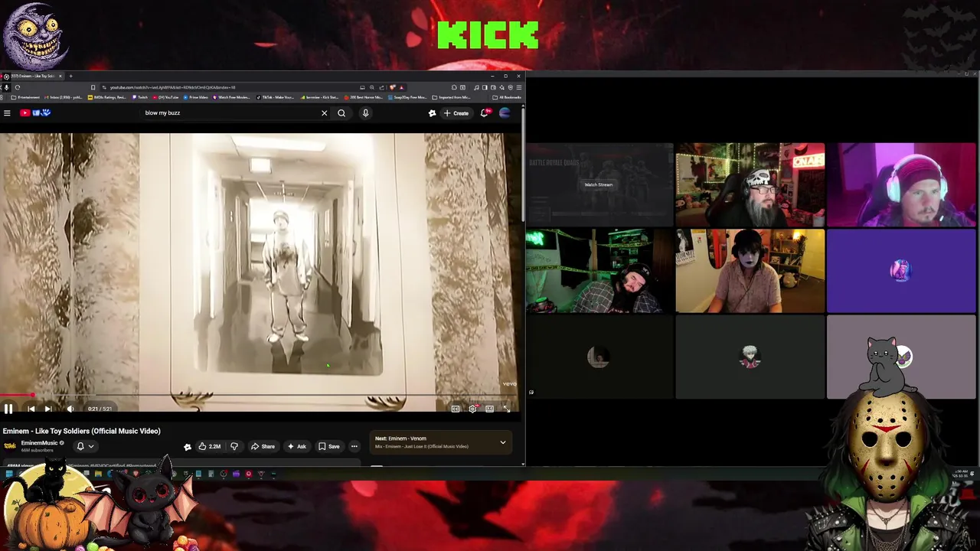The image size is (980, 551).
Task: Open the YouTube account avatar menu
Action: [505, 113]
